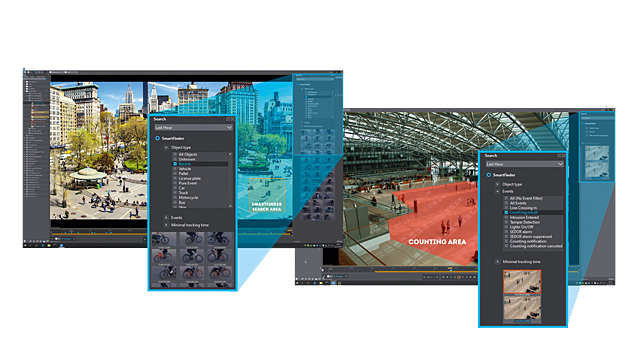Screen dimensions: 640x360
Task: Click the timeline playhead marker in airport window
Action: 450,269
